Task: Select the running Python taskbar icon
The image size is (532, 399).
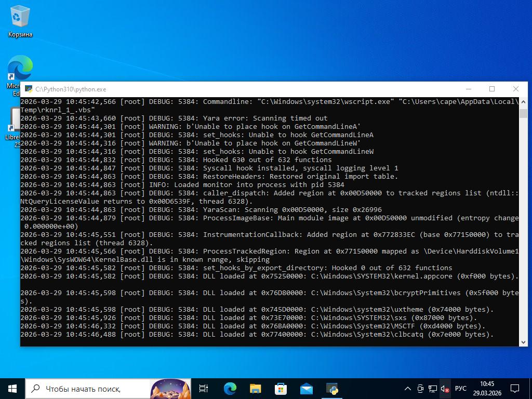Action: (332, 389)
